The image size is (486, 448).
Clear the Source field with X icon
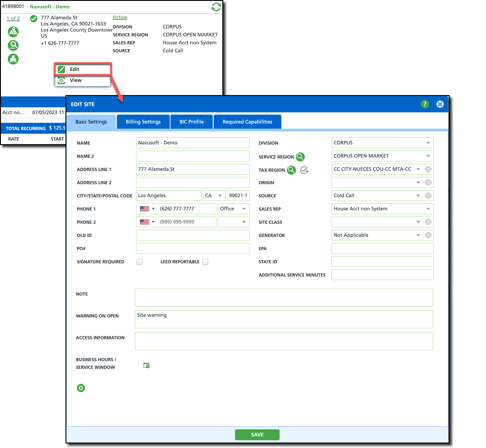pyautogui.click(x=428, y=196)
